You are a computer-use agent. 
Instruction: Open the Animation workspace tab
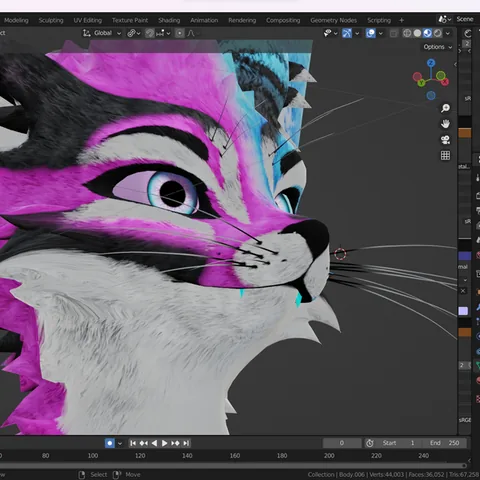(x=204, y=20)
